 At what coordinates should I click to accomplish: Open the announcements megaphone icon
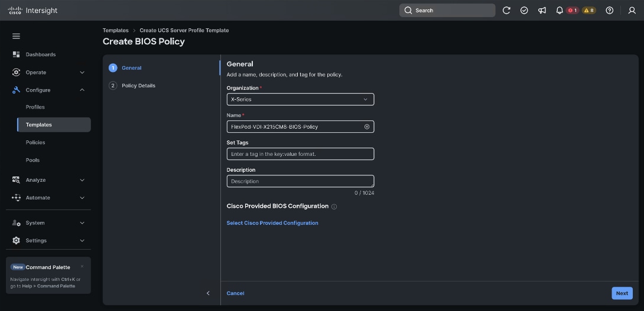click(542, 10)
